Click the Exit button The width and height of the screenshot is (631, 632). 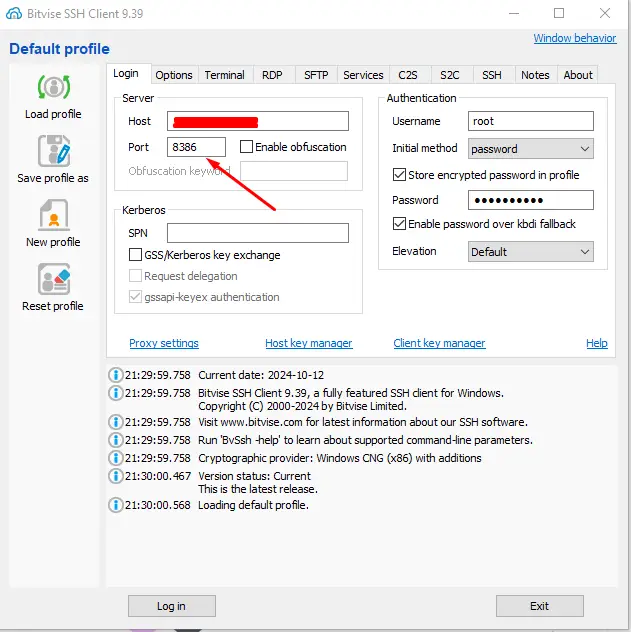click(540, 606)
